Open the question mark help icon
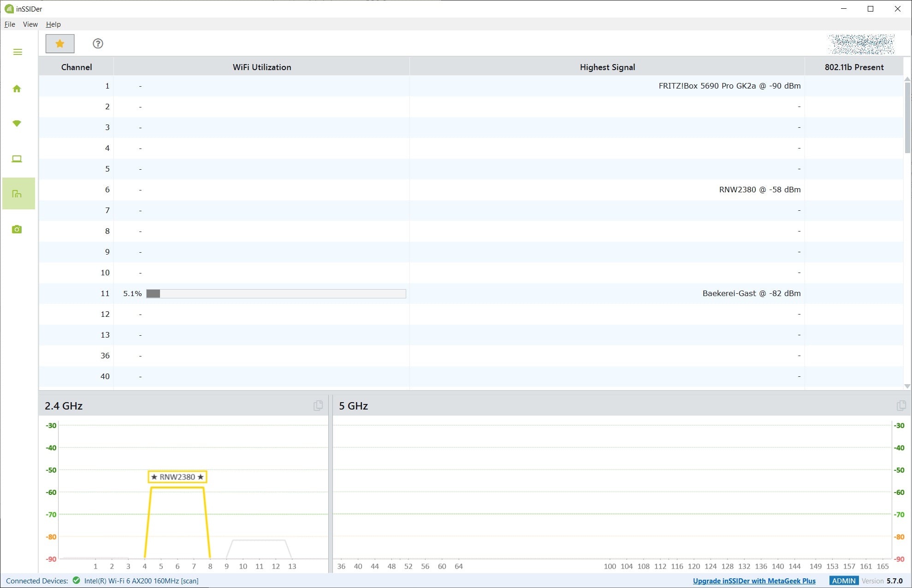912x588 pixels. 98,43
